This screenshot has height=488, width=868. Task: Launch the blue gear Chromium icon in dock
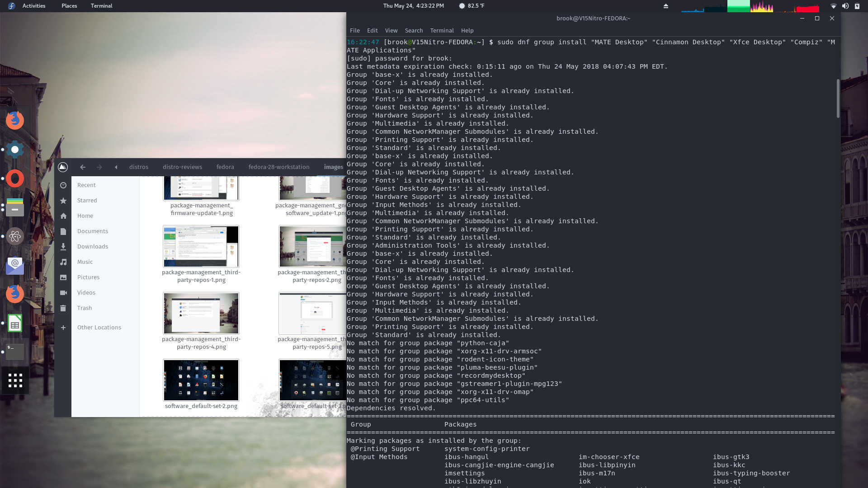(x=15, y=150)
